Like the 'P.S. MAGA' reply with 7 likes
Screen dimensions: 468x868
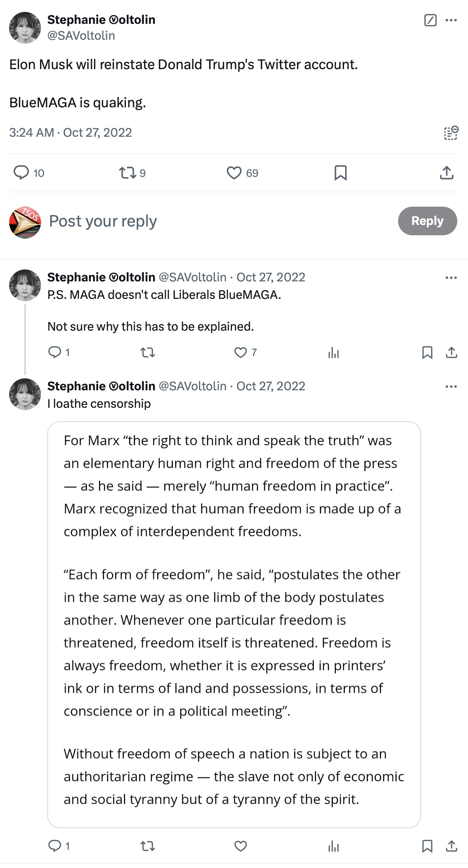click(240, 353)
